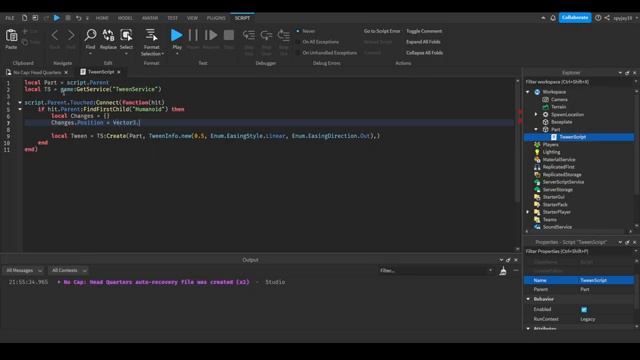Switch to the MODEL ribbon tab

tap(125, 18)
